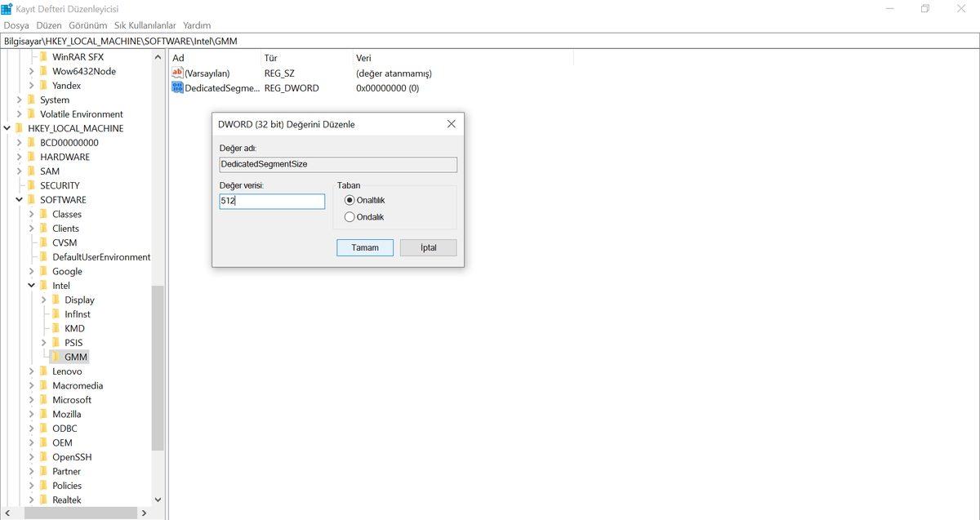Click the REG_SZ icon next to (Varsayılan)
The height and width of the screenshot is (520, 980).
point(177,73)
